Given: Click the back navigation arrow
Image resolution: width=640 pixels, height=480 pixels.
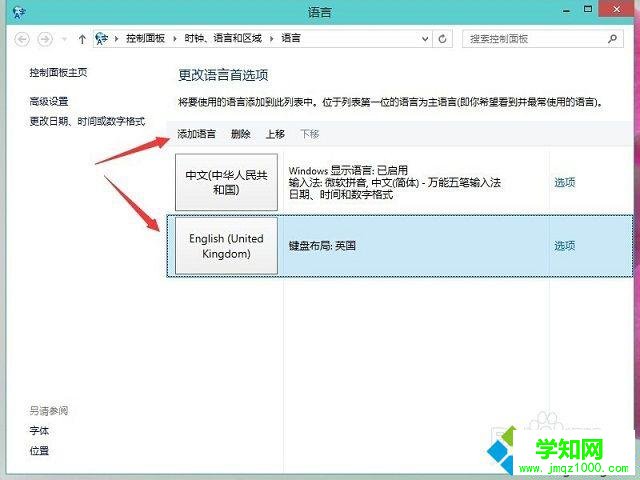Looking at the screenshot, I should (x=22, y=39).
